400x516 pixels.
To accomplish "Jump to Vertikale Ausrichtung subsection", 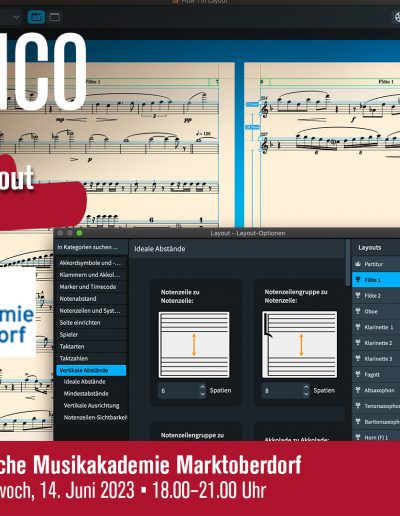I will (x=91, y=405).
